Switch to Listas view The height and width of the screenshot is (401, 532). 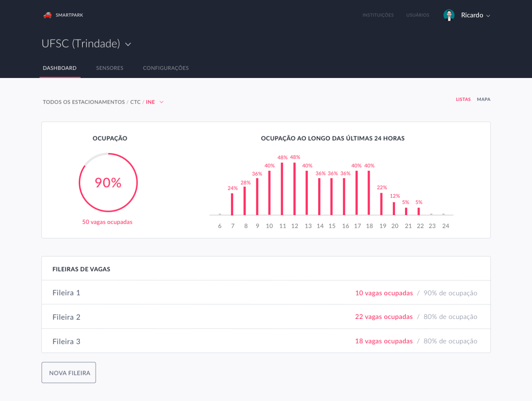[463, 100]
